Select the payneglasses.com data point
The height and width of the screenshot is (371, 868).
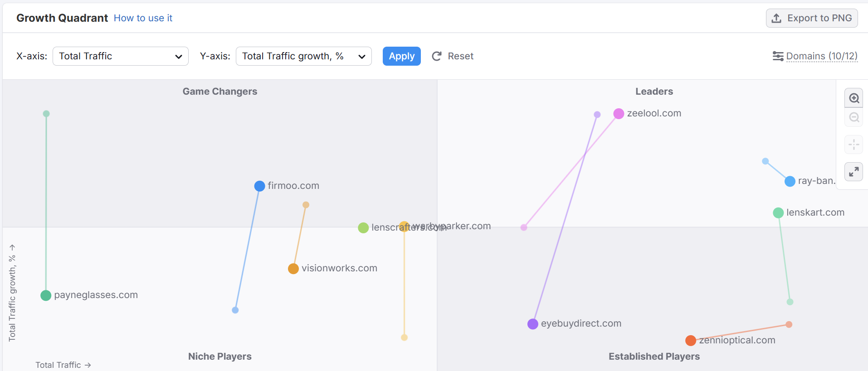tap(46, 296)
